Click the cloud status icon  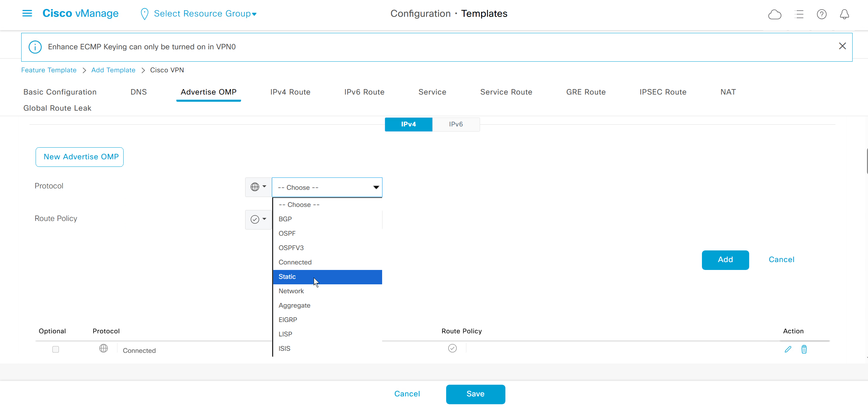coord(775,14)
